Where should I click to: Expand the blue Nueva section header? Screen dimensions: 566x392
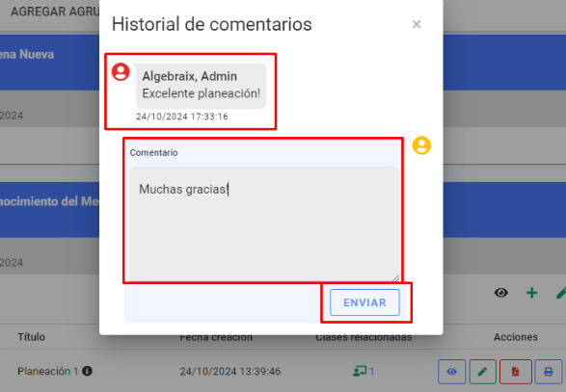point(49,63)
